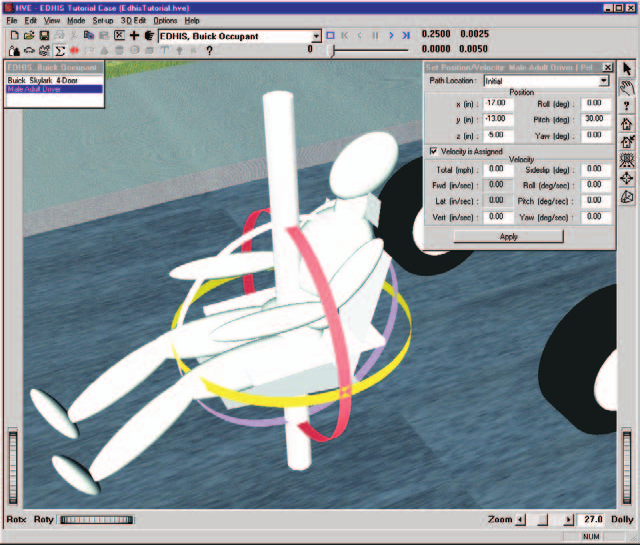640x545 pixels.
Task: Close the Set Position/Velocity dialog
Action: [608, 67]
